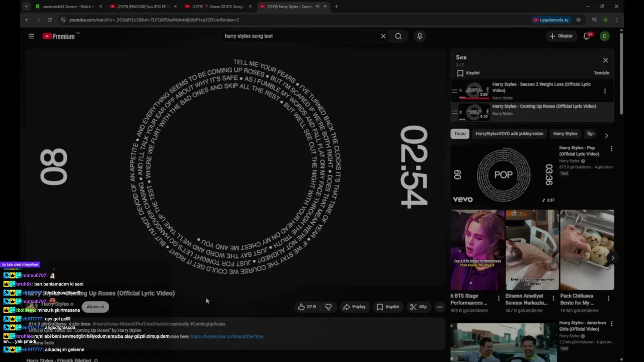The image size is (644, 362).
Task: Bookmark this page with star icon
Action: [x=579, y=20]
